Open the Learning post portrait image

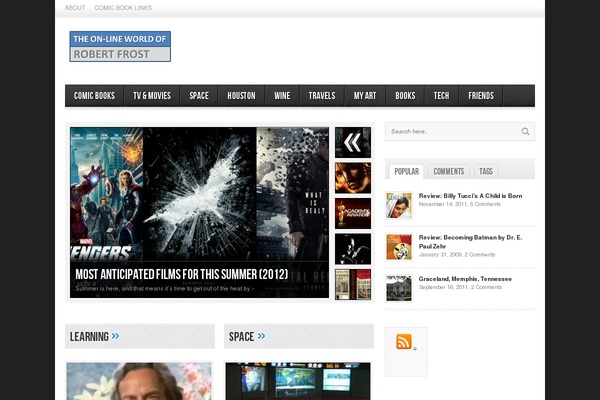tap(139, 381)
